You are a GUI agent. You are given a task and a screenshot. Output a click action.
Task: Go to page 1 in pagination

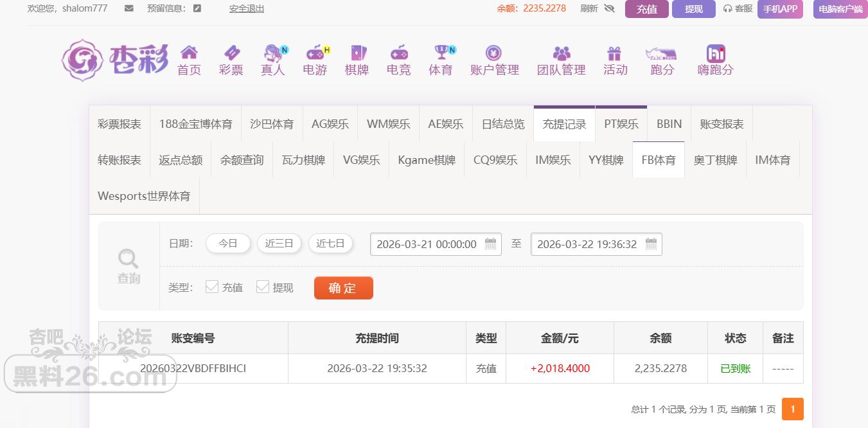point(792,409)
